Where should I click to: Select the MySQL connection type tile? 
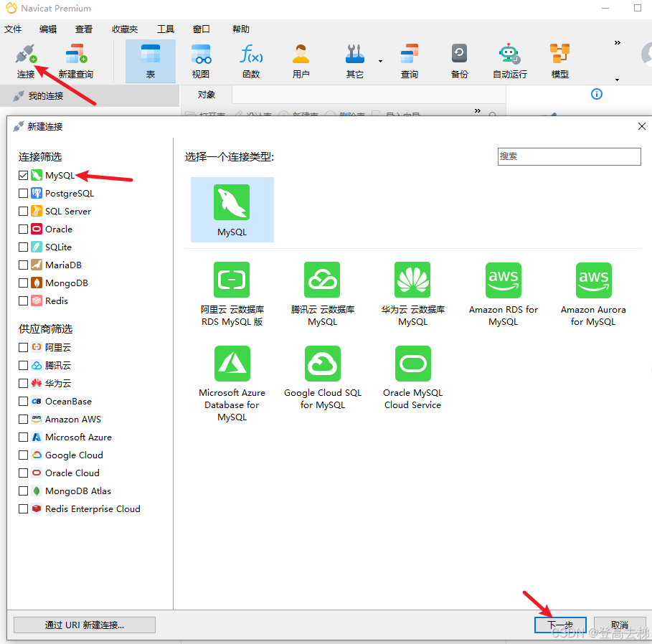point(232,209)
